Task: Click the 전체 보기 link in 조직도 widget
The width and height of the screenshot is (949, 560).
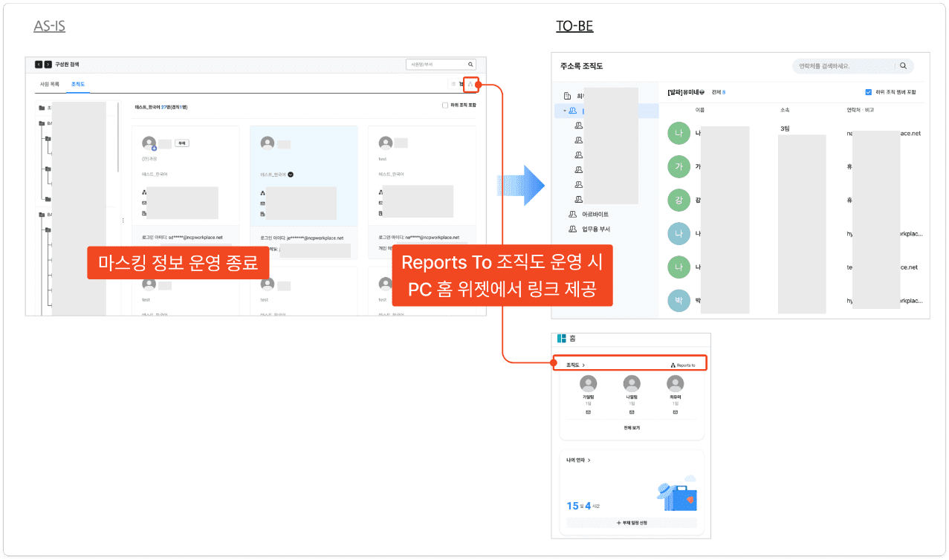Action: (x=631, y=429)
